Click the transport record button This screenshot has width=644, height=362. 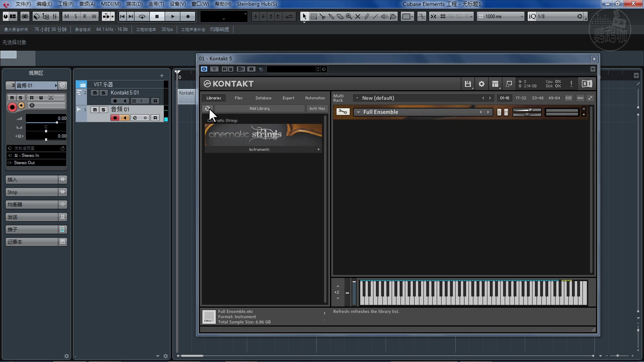point(188,16)
